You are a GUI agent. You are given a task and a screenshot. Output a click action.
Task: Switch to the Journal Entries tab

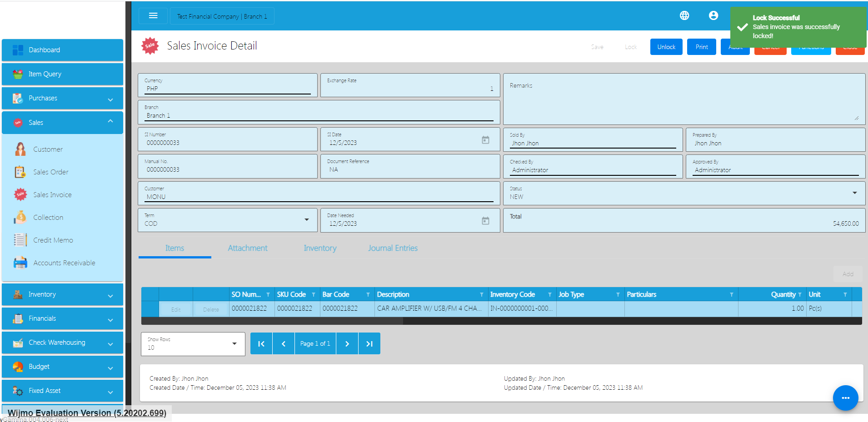tap(393, 248)
